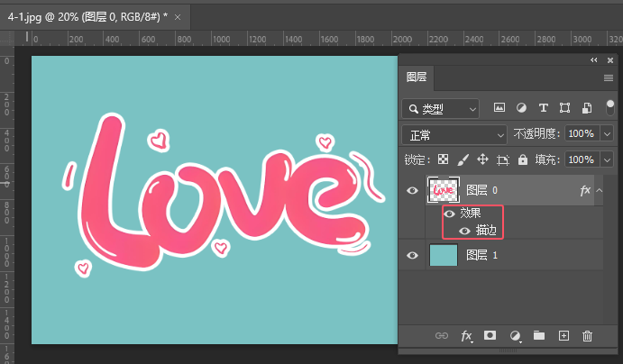The width and height of the screenshot is (623, 364).
Task: Click the 描边 stroke effect label
Action: coord(486,231)
